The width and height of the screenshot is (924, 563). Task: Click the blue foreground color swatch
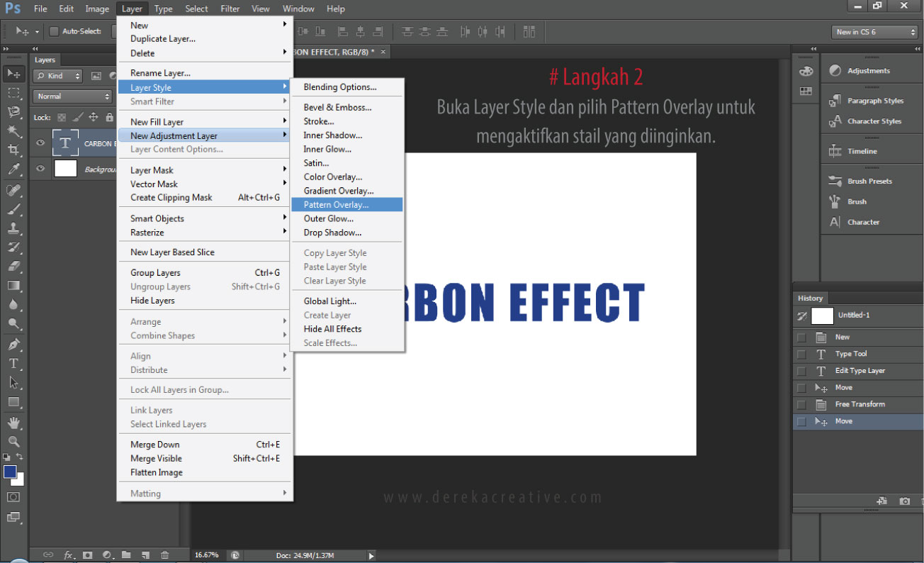click(x=10, y=472)
